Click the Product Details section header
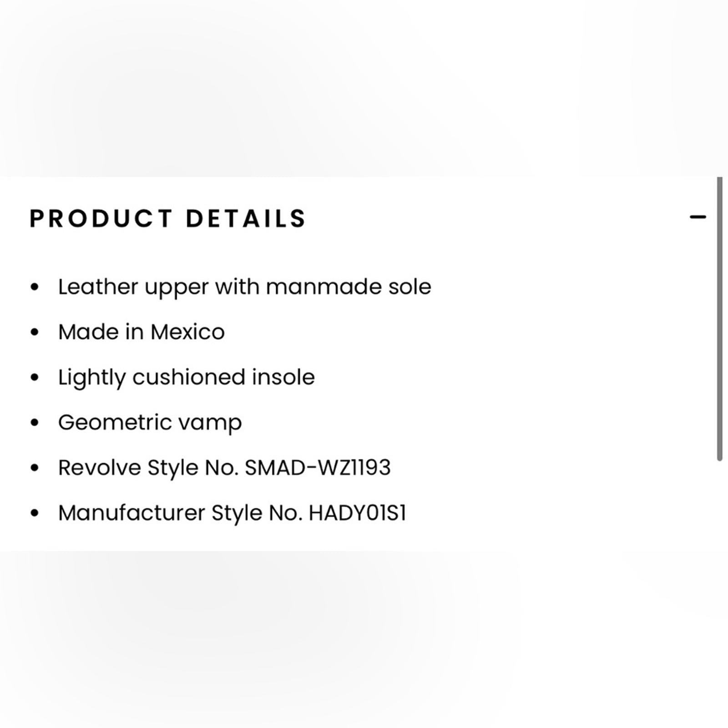 tap(167, 219)
